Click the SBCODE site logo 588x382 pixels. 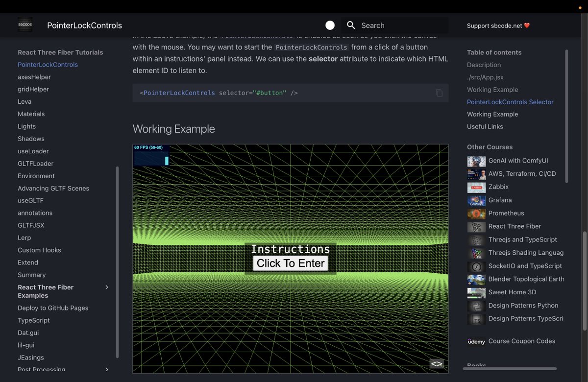(25, 25)
